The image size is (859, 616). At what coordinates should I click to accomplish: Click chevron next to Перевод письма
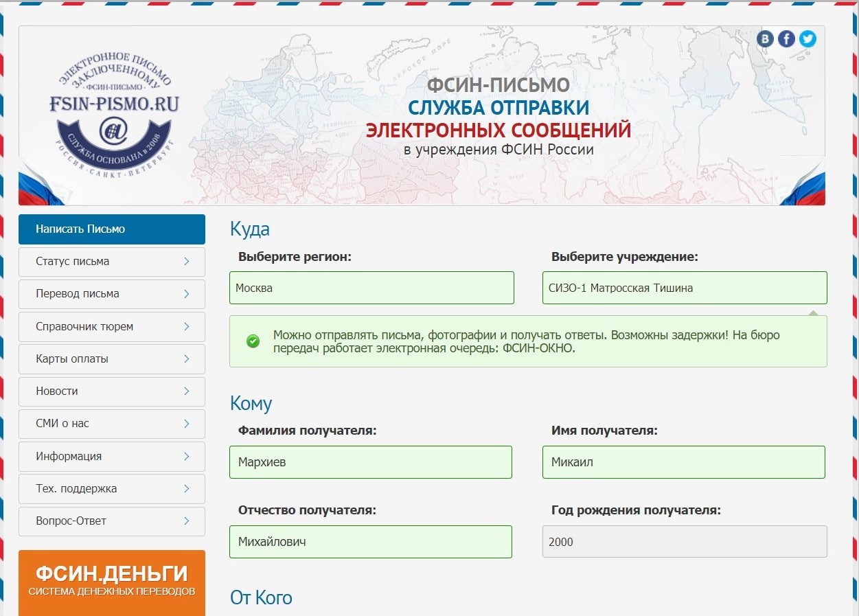tap(186, 293)
